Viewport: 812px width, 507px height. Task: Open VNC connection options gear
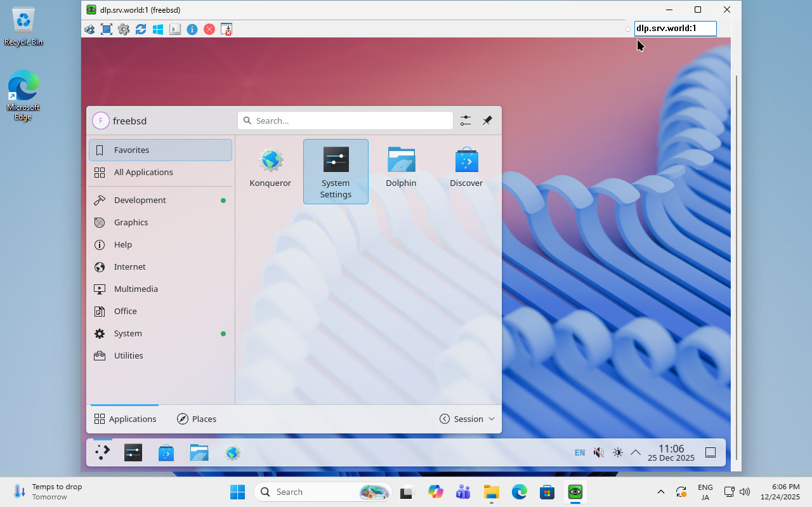[124, 29]
